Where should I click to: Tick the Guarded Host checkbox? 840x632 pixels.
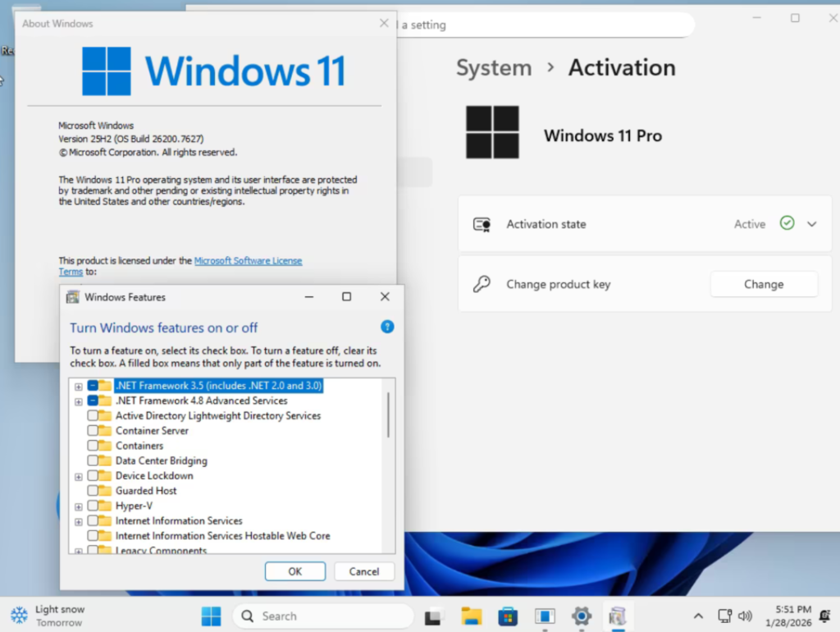click(93, 491)
